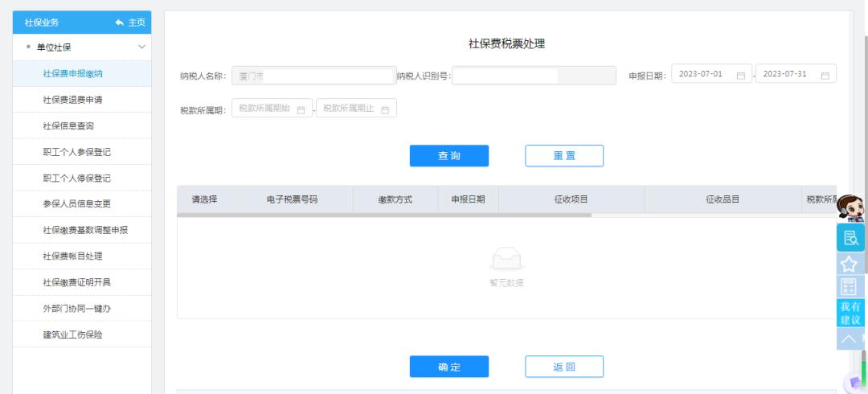Open 外部门协同一键办 menu item

click(x=82, y=308)
